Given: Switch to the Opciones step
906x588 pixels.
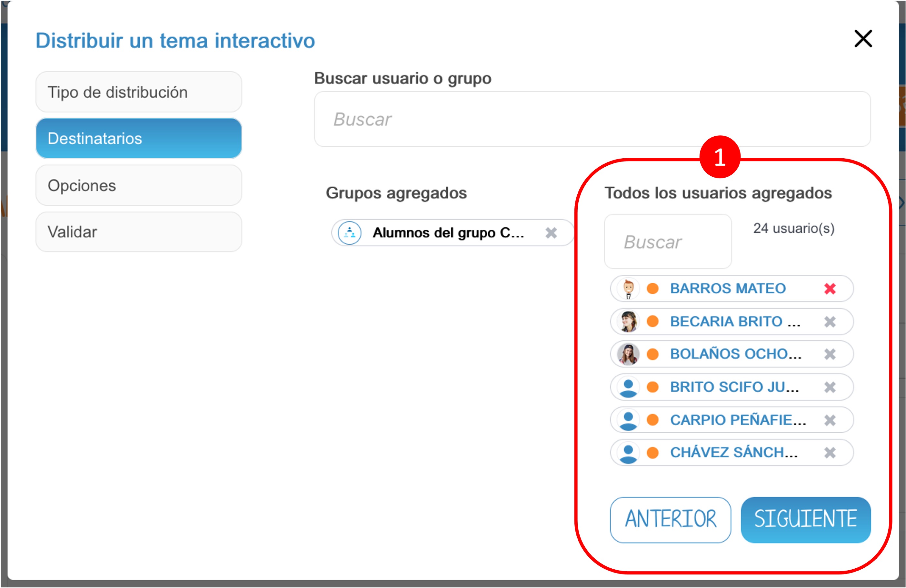Looking at the screenshot, I should (139, 185).
